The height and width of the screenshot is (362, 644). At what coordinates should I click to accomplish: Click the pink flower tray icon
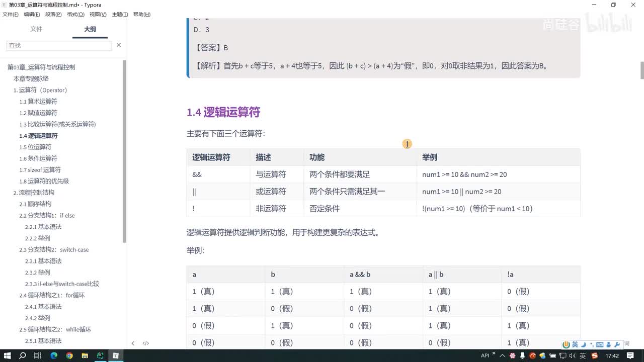click(512, 355)
